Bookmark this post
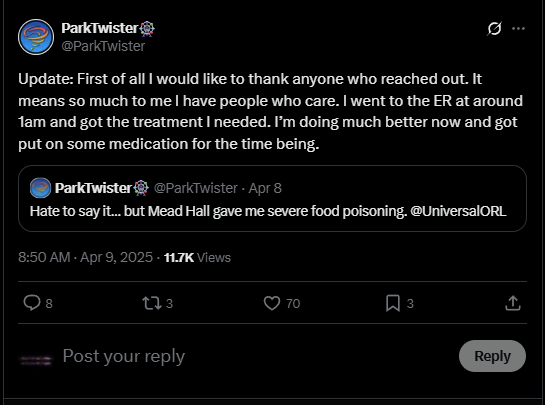Image resolution: width=545 pixels, height=405 pixels. (393, 303)
